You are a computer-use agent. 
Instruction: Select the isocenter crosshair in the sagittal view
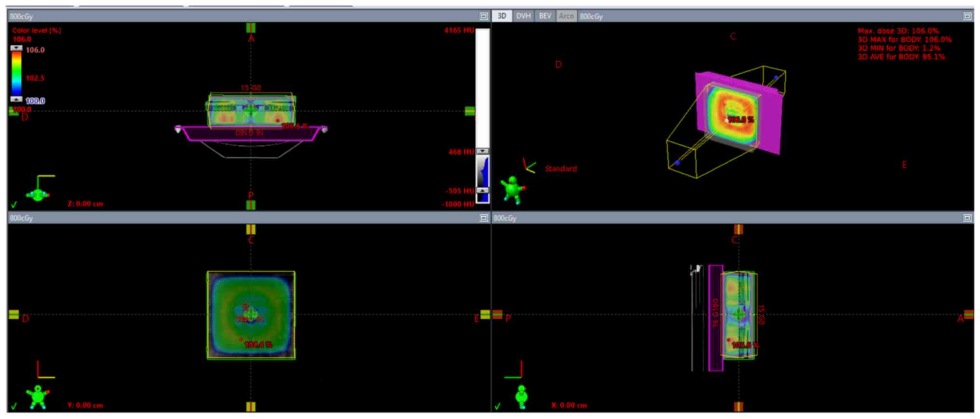coord(738,314)
